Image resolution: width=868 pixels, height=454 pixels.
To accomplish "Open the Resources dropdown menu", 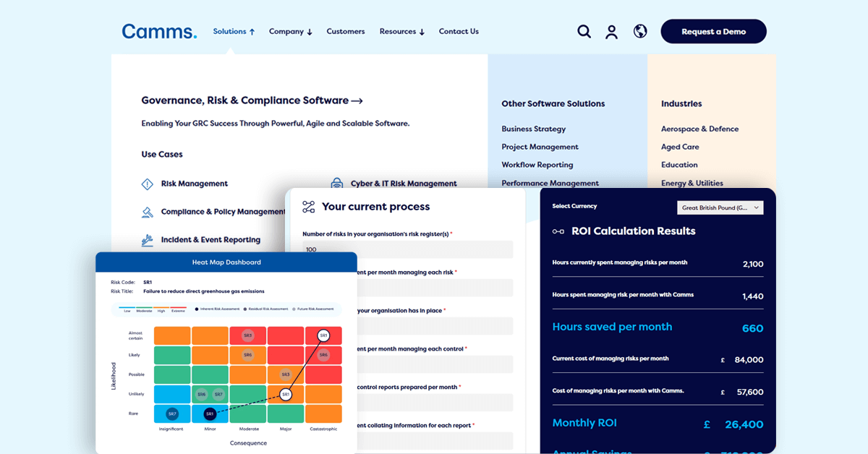I will [401, 32].
